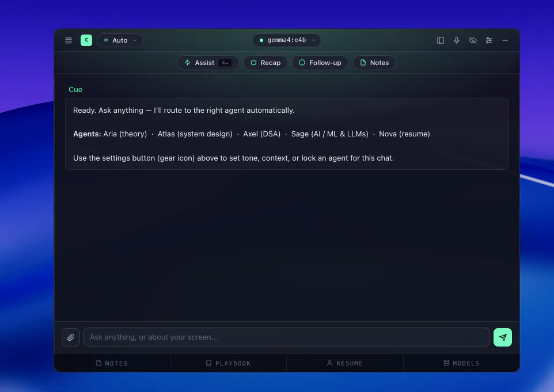Screen dimensions: 554x392
Task: Toggle the sidebar panel layout icon
Action: coord(440,40)
